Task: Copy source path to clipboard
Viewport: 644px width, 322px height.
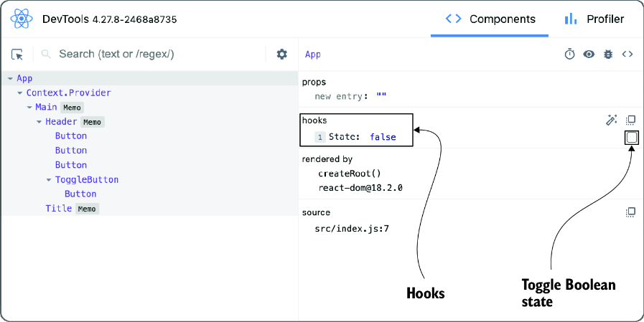Action: click(630, 212)
